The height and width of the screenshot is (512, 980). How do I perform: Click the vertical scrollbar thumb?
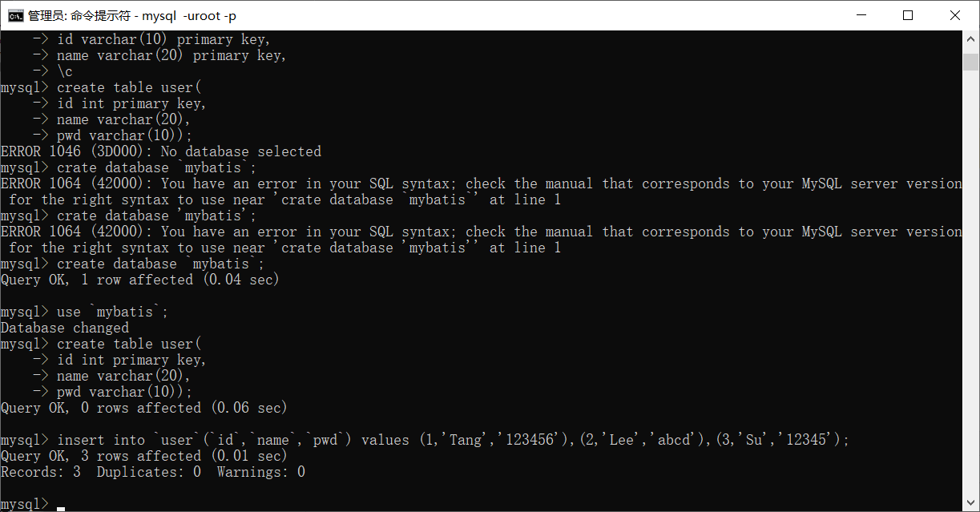click(x=971, y=62)
